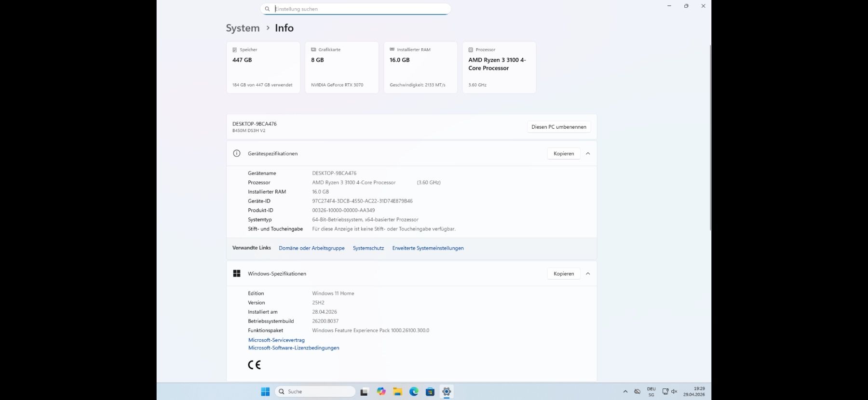Viewport: 868px width, 400px height.
Task: Open the Grafikkarte 8 GB card
Action: pyautogui.click(x=342, y=67)
